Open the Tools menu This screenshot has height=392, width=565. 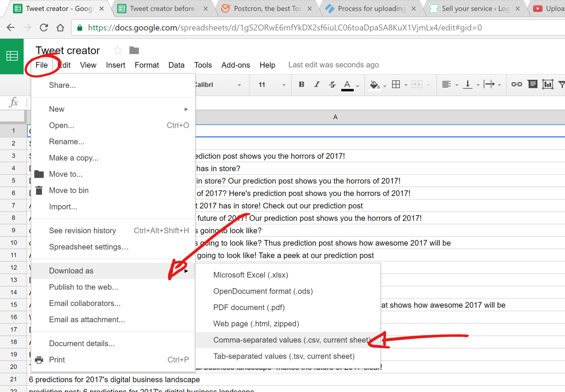pyautogui.click(x=203, y=65)
